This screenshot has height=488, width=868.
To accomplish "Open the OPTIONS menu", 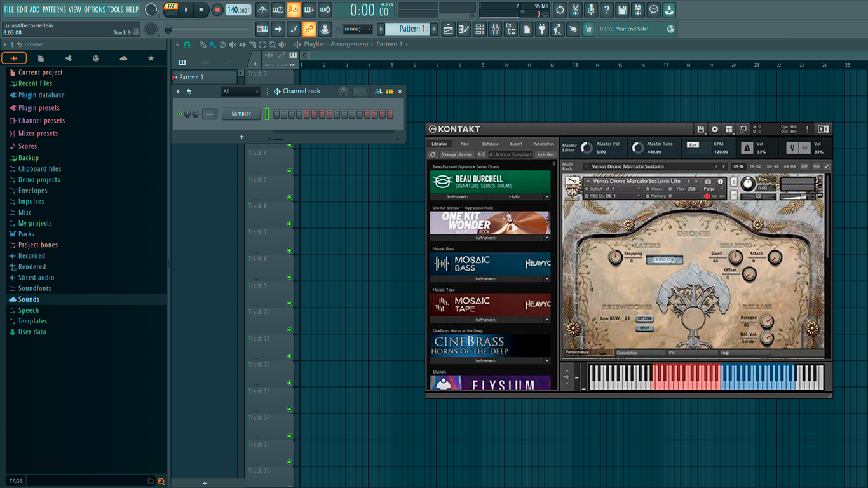I will (x=95, y=10).
